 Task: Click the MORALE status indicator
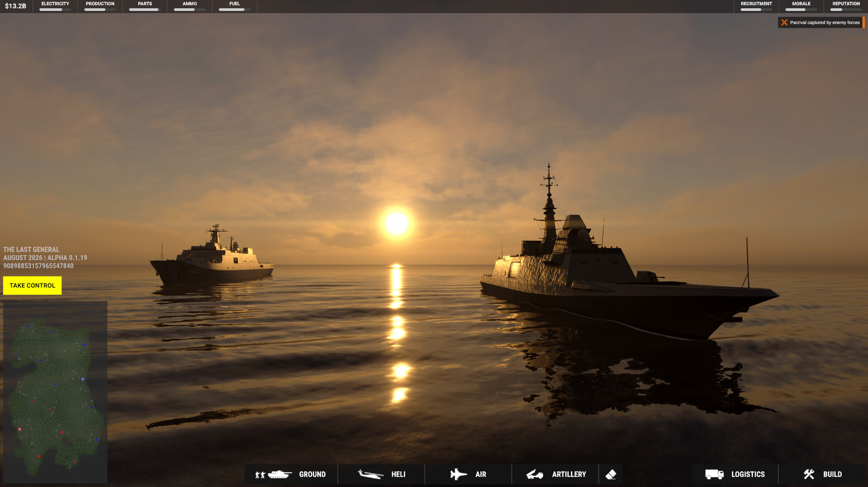coord(801,6)
